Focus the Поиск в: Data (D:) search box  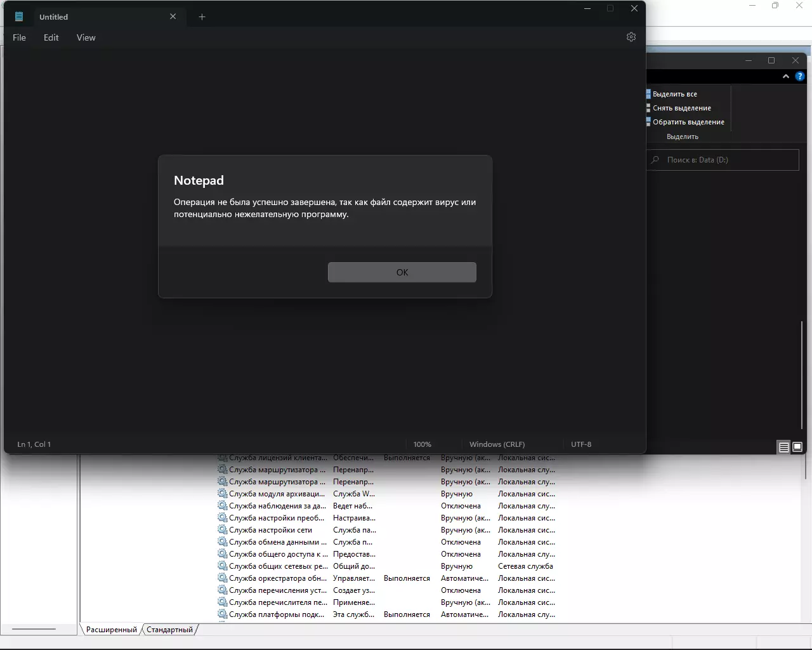[x=723, y=160]
